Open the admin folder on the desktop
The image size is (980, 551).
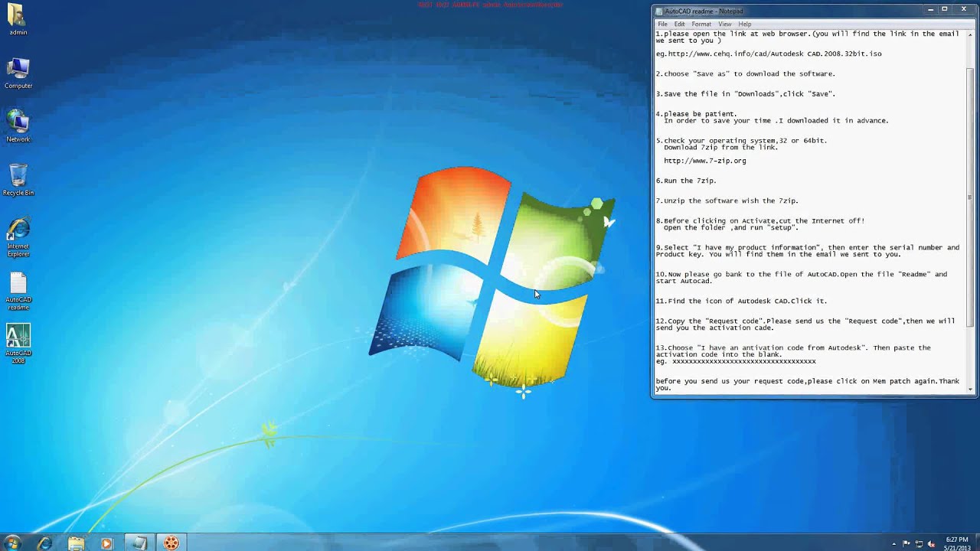(x=18, y=17)
